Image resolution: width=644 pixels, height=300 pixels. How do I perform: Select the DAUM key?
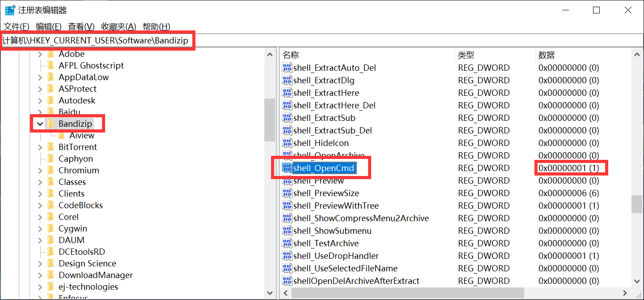71,240
